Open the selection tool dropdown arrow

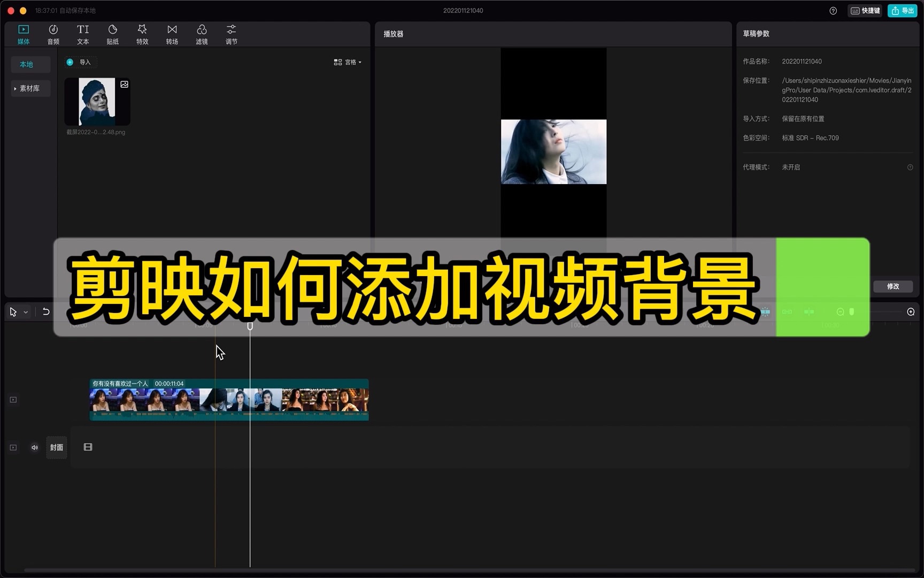point(25,311)
